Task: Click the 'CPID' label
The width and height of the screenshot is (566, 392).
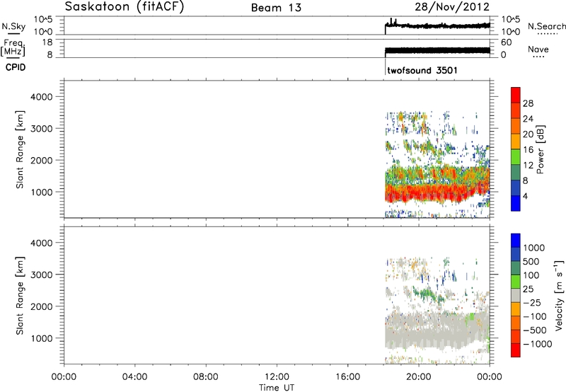Action: [16, 67]
